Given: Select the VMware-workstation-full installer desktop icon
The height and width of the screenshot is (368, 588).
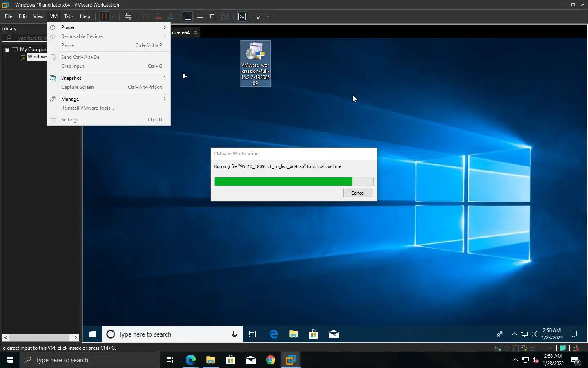Looking at the screenshot, I should (255, 63).
